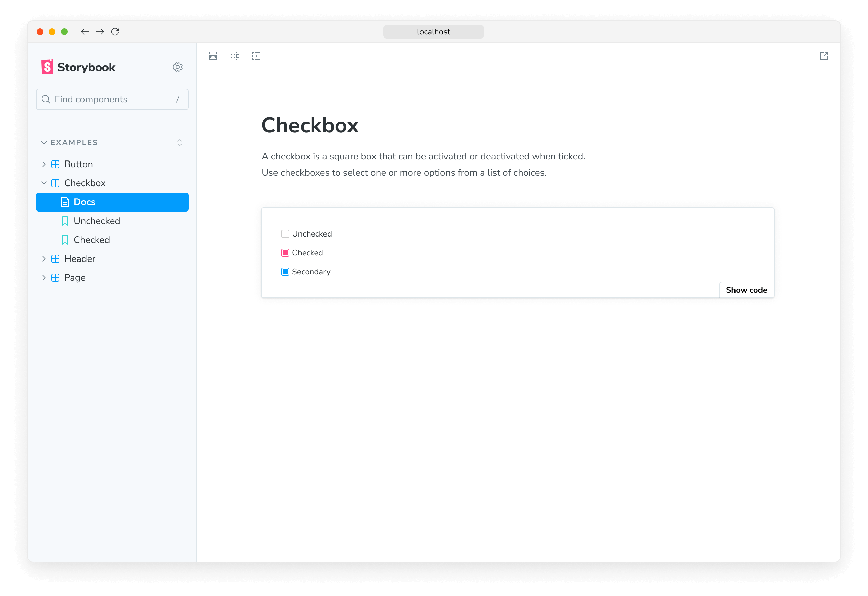The image size is (868, 596).
Task: Expand the Page component tree
Action: [44, 278]
